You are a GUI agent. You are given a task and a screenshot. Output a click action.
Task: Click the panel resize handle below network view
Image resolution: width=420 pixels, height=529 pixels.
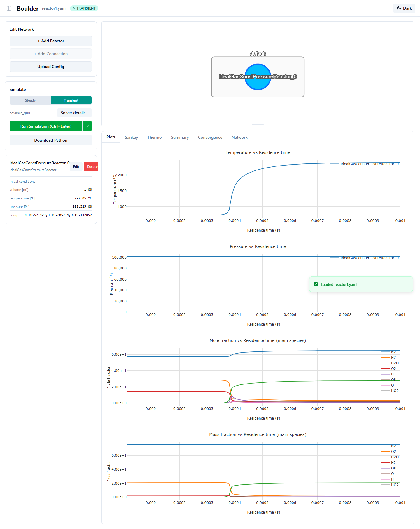click(x=258, y=125)
